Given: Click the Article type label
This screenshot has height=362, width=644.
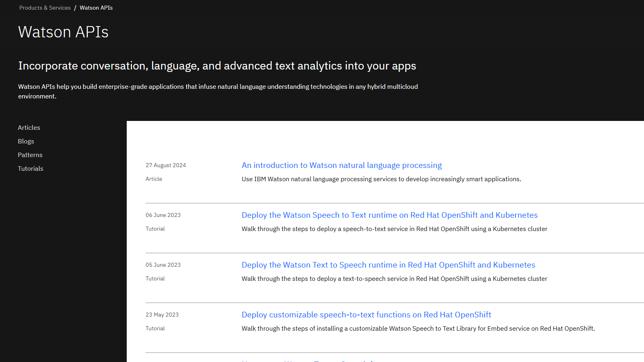Looking at the screenshot, I should [x=154, y=179].
